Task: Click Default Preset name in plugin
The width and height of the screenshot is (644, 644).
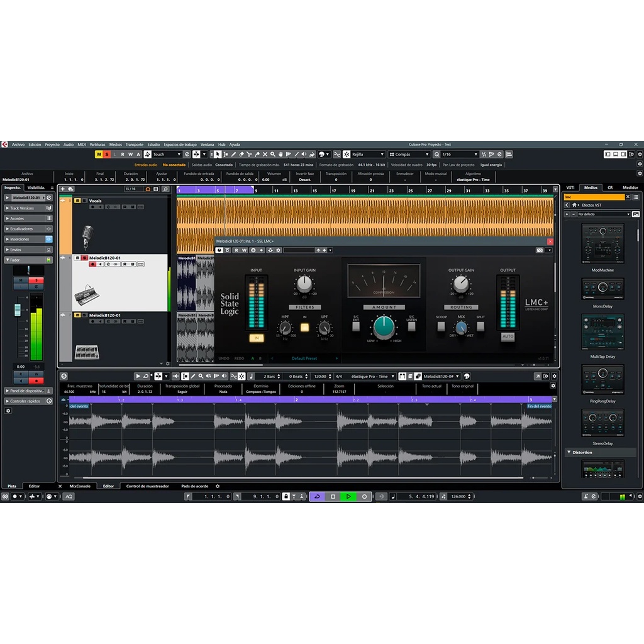Action: pos(304,358)
